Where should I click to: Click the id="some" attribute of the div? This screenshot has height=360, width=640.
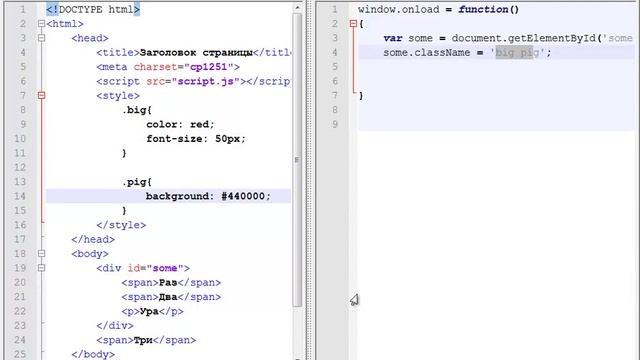click(x=156, y=268)
